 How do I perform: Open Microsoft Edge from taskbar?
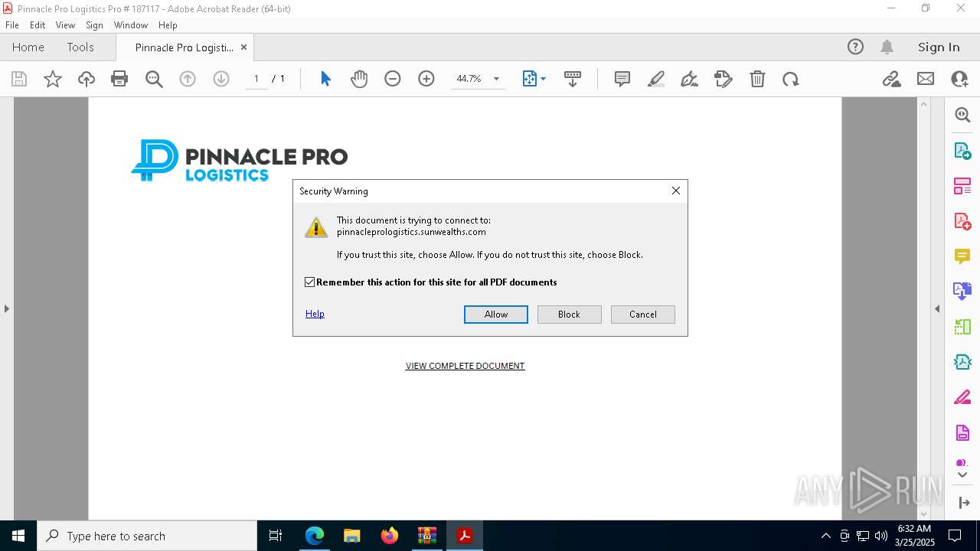click(x=315, y=536)
